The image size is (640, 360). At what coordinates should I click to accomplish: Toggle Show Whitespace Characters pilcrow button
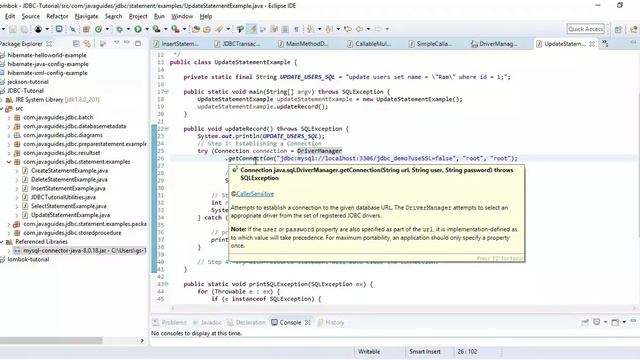[296, 29]
